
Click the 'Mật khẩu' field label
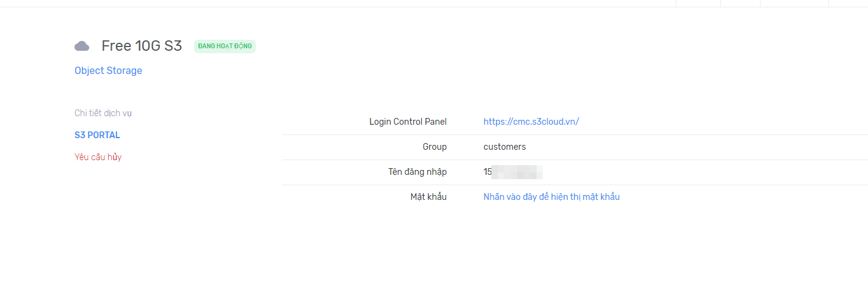(428, 197)
